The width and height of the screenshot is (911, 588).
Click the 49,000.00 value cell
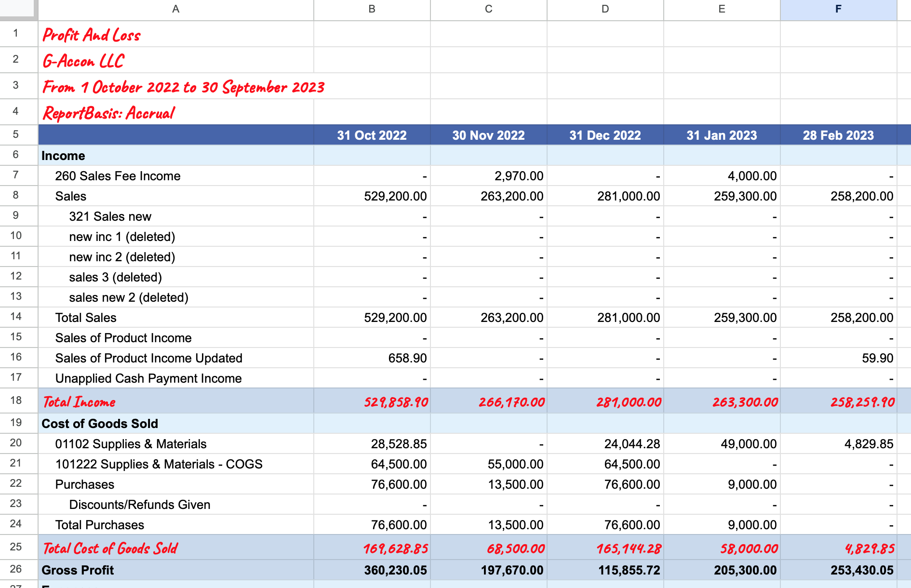coord(722,444)
